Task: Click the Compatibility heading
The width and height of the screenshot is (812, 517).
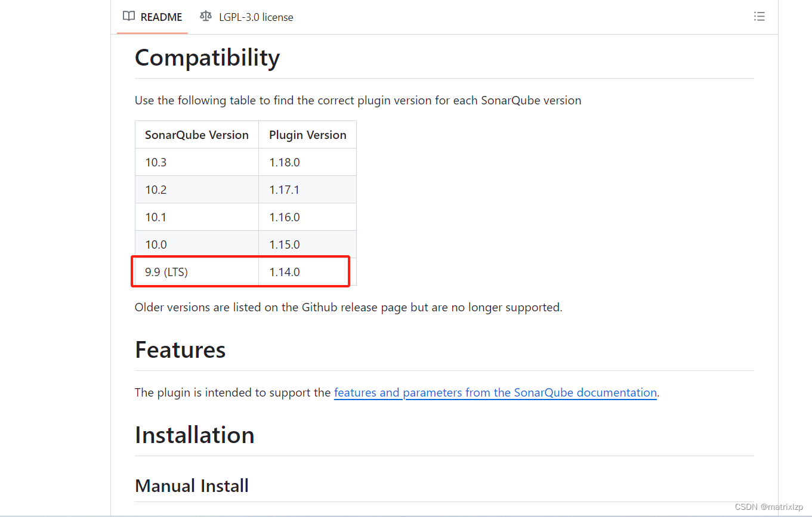Action: click(207, 58)
